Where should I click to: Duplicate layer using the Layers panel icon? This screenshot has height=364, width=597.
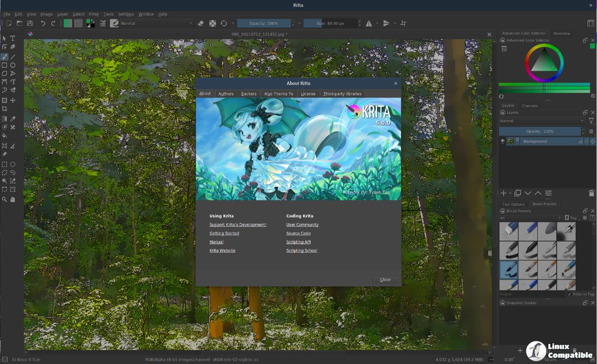coord(517,193)
